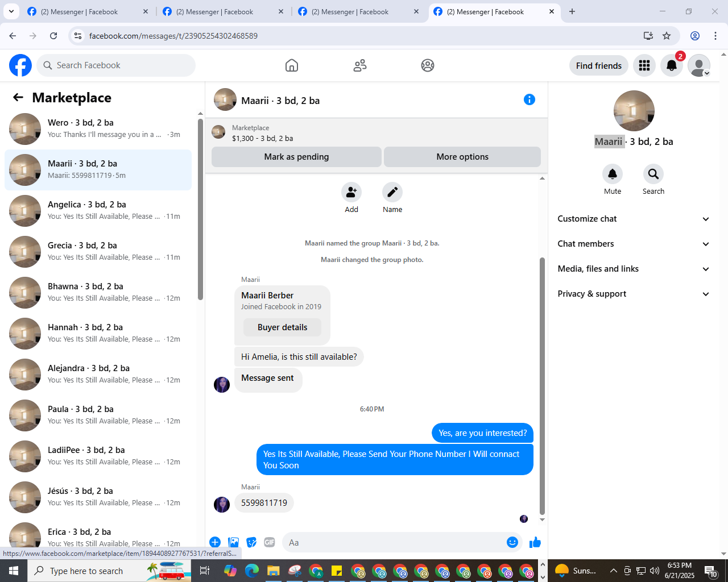Switch to first Messenger browser tab
This screenshot has height=582, width=728.
[88, 12]
